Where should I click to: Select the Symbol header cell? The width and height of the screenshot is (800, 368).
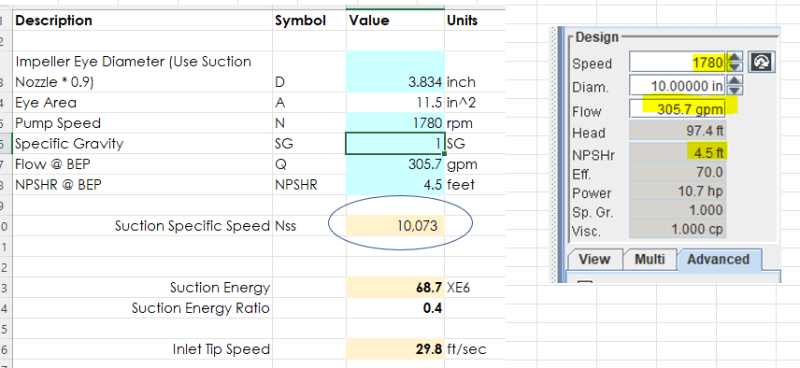[x=309, y=20]
